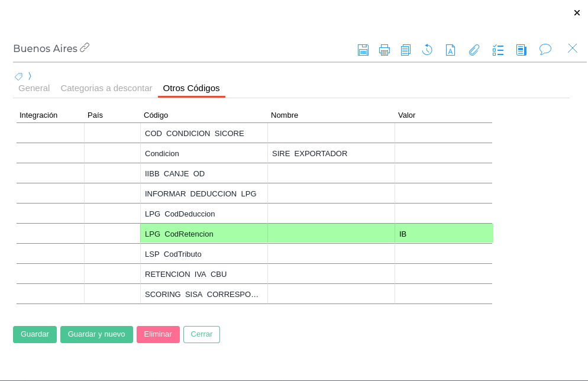Click the tag icon above the tabs
This screenshot has width=588, height=381.
click(x=18, y=76)
